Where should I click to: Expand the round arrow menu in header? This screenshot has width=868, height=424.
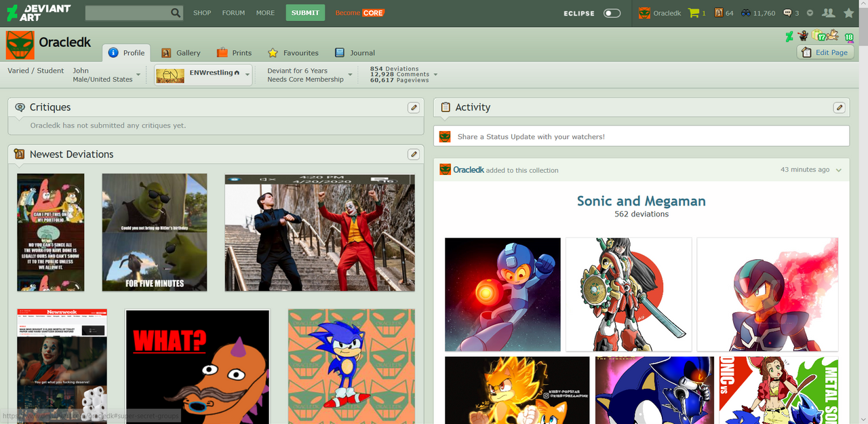point(810,13)
